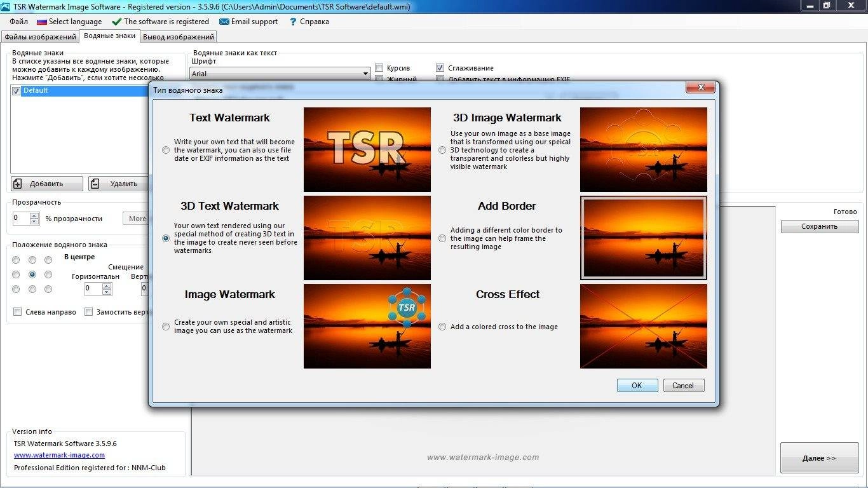The width and height of the screenshot is (868, 488).
Task: Confirm the dialog with OK
Action: [x=637, y=386]
